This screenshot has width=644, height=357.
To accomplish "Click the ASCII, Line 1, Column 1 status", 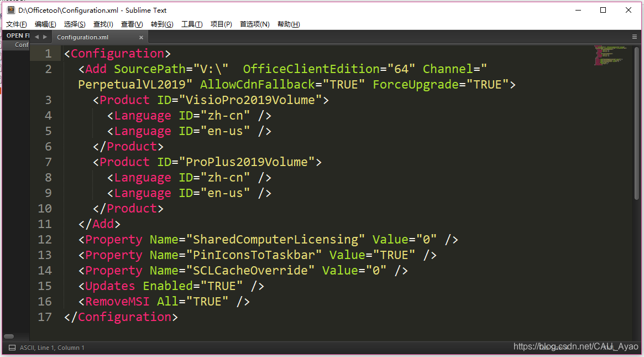I will point(52,348).
